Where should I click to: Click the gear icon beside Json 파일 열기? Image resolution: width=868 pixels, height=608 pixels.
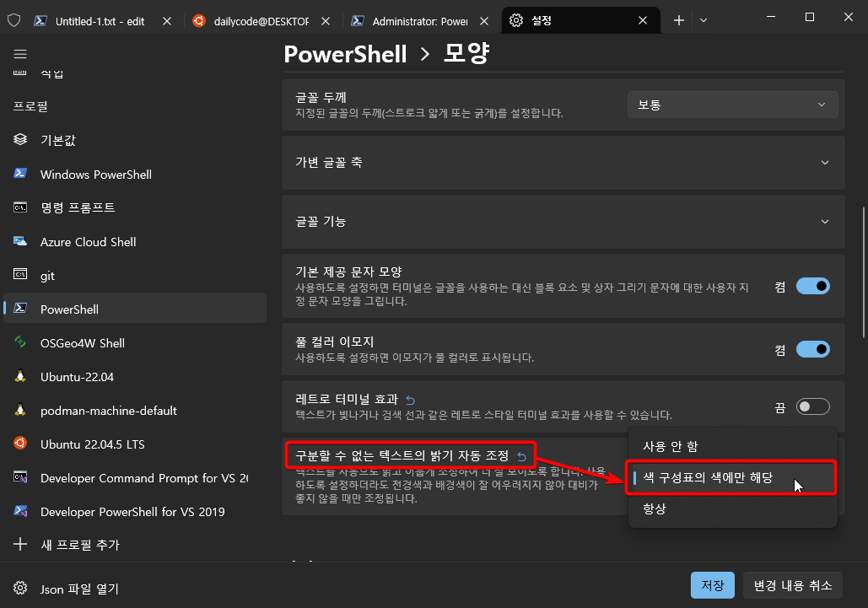click(20, 588)
